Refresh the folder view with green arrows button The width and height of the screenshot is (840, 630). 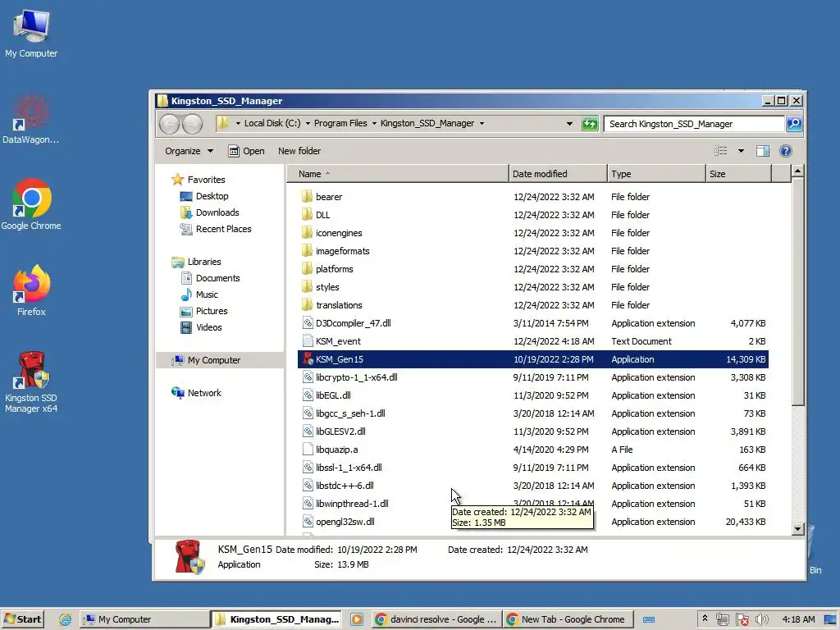pyautogui.click(x=589, y=124)
